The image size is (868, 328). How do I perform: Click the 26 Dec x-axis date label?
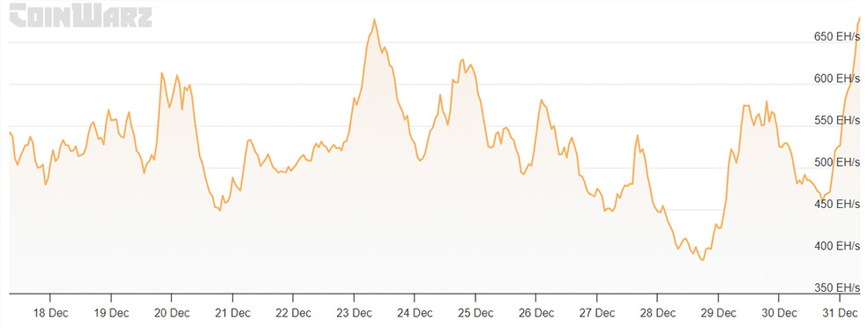click(x=536, y=313)
